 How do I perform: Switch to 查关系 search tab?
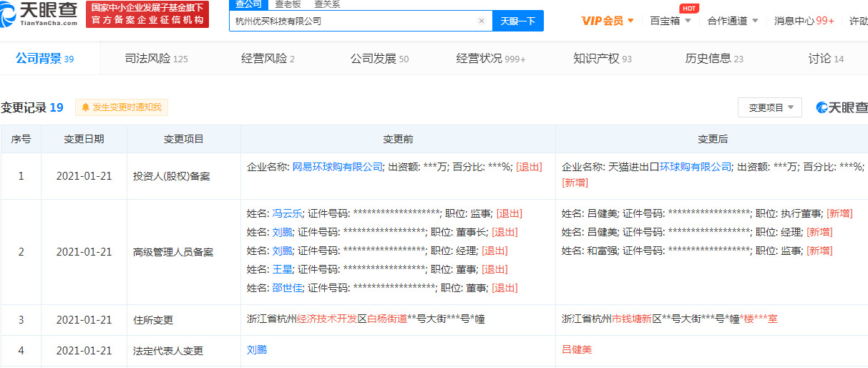tap(327, 4)
